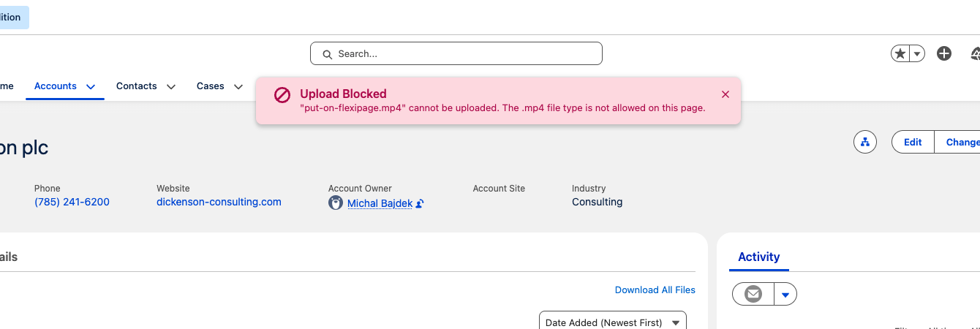Open the favorites list dropdown arrow

point(917,53)
